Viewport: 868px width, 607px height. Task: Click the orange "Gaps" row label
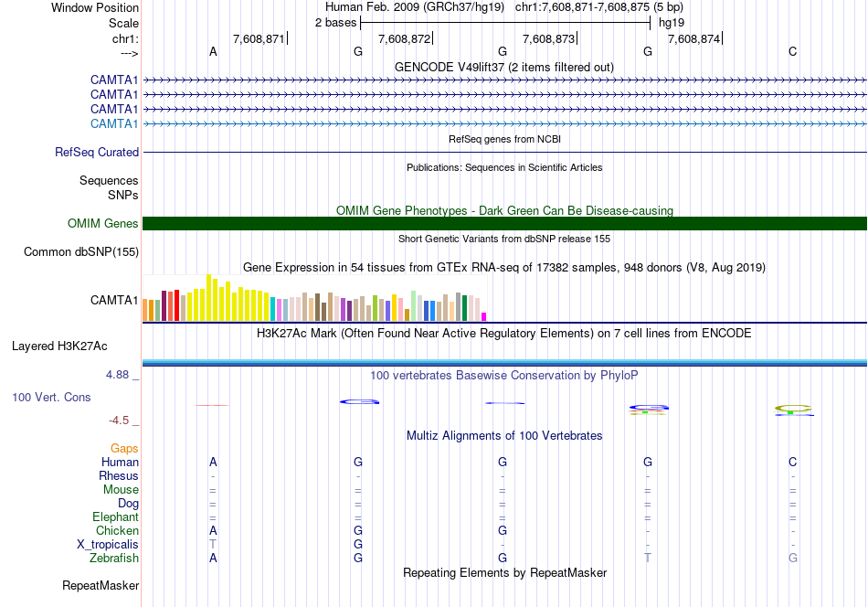coord(124,448)
